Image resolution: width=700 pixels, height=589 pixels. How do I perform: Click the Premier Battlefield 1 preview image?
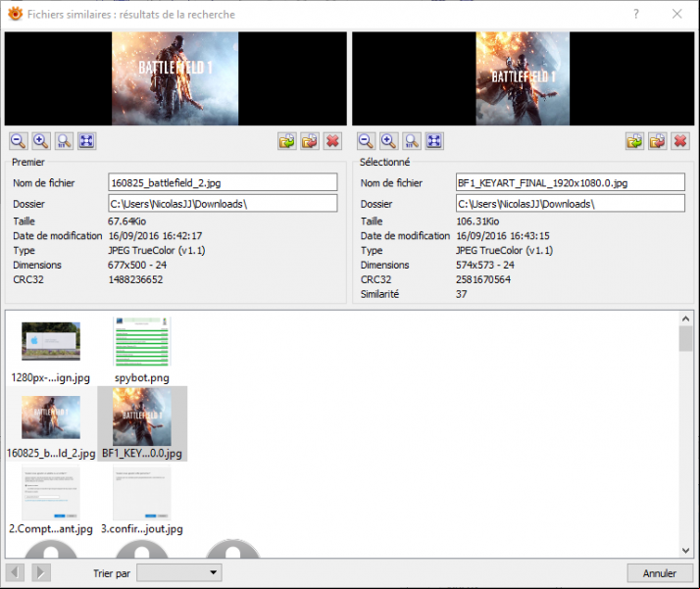[175, 78]
